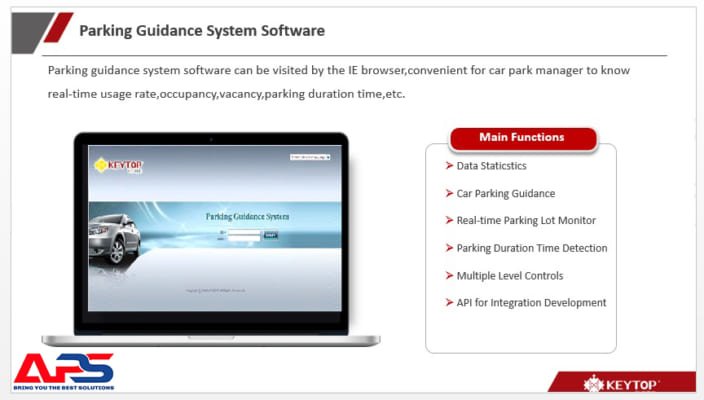Click the 'Parking Guidance System Software' slide title
704x400 pixels.
coord(202,31)
